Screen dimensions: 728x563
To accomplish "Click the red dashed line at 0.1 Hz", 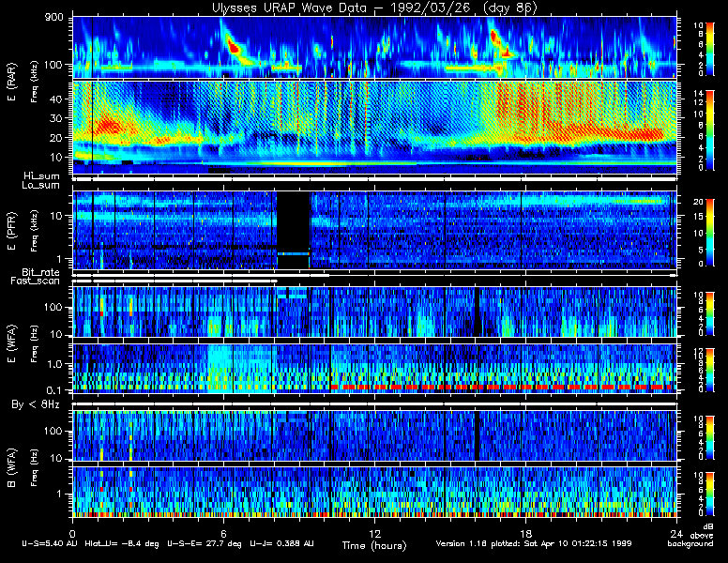I will click(501, 387).
